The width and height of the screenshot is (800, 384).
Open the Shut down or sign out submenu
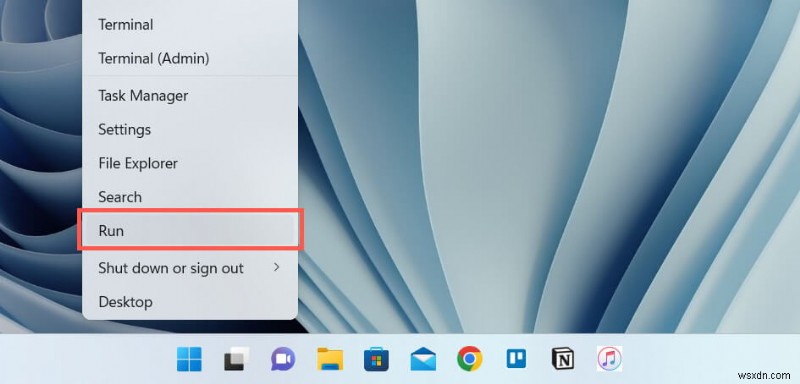pyautogui.click(x=190, y=268)
